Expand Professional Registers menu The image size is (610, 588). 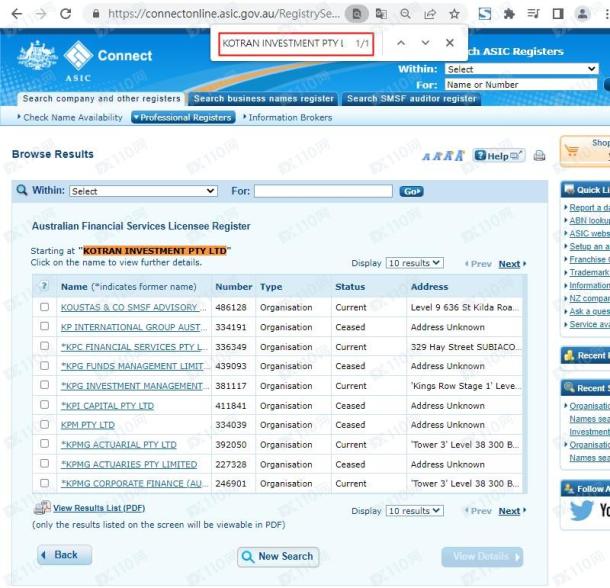tap(183, 117)
